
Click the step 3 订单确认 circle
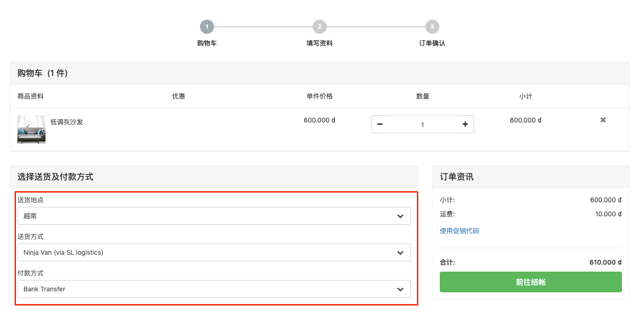[432, 27]
